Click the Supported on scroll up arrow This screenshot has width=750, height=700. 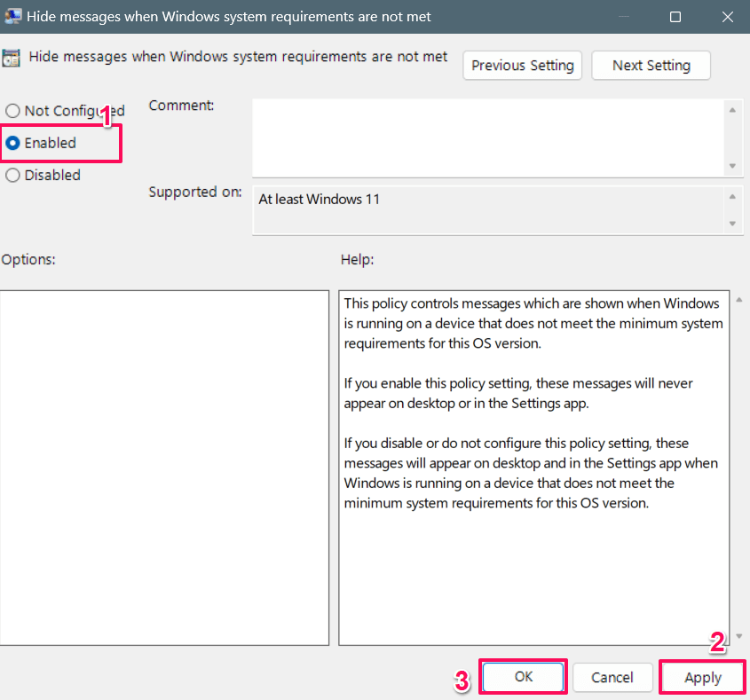[732, 197]
